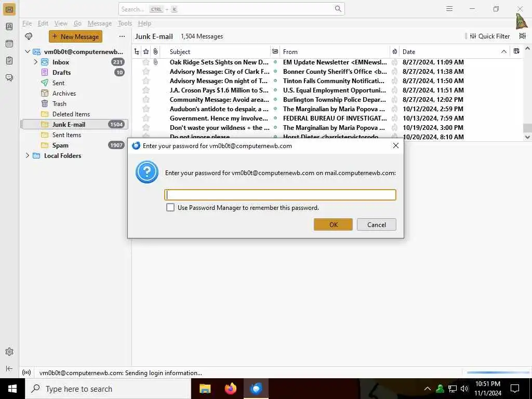
Task: Open the Tools menu
Action: click(125, 23)
